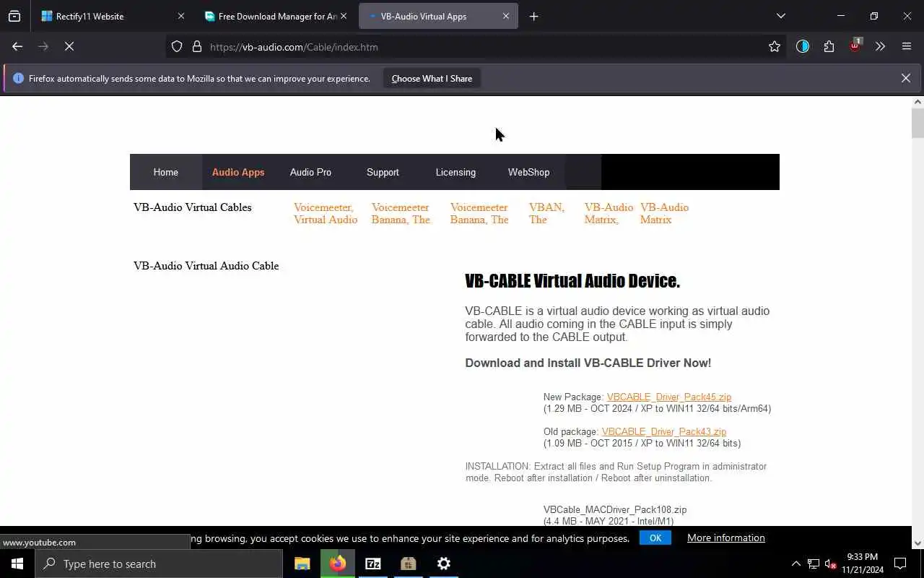Click taskbar search box

pyautogui.click(x=159, y=564)
